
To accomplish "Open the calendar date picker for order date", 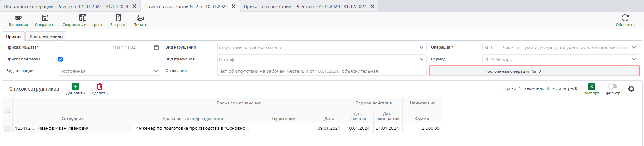I will (156, 48).
